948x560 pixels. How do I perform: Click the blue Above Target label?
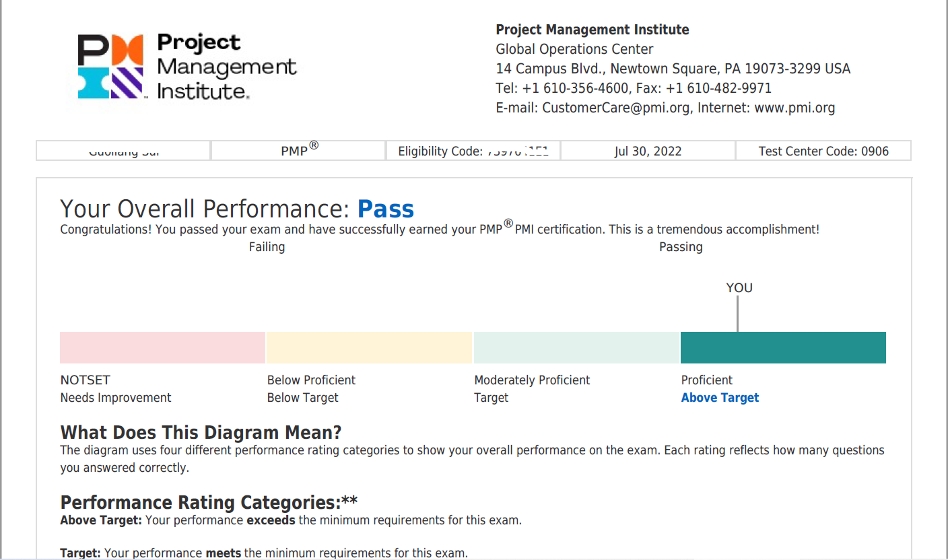720,398
